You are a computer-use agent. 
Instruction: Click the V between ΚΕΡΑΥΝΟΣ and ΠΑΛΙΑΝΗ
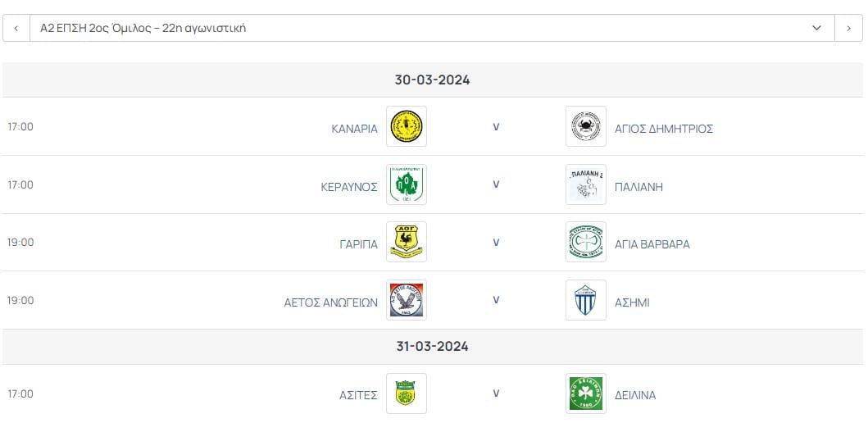[496, 184]
